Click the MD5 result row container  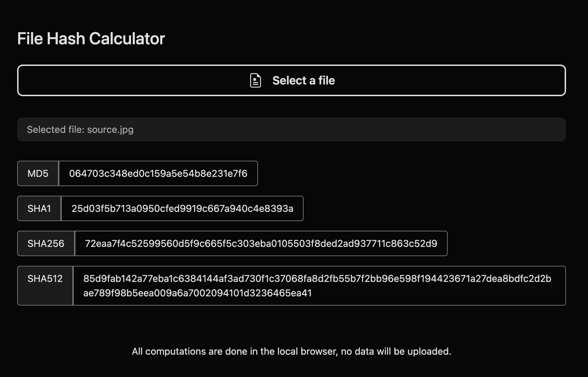tap(137, 173)
